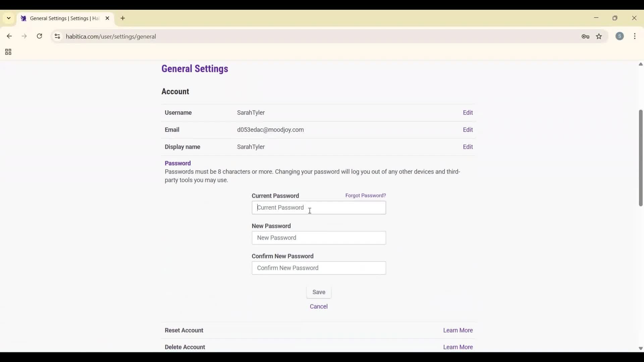Click Cancel below the Save button
Screen dimensions: 644x362
coord(318,306)
